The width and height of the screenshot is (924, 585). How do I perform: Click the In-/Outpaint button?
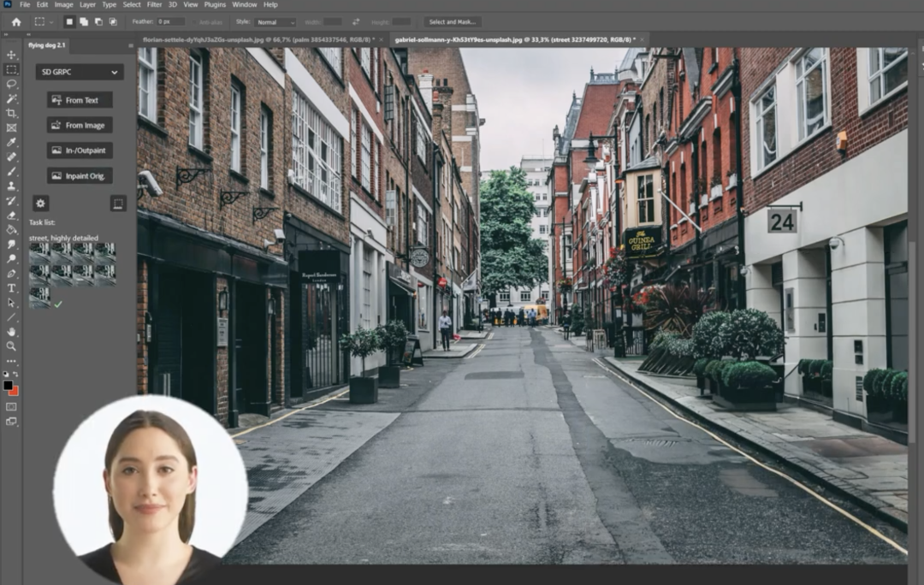[80, 151]
